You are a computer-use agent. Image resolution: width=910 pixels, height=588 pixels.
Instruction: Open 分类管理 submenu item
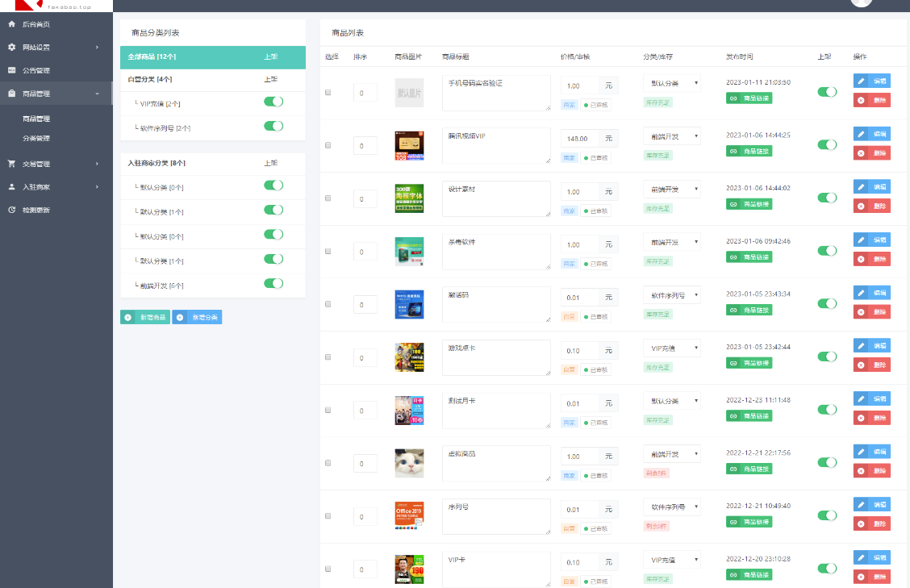coord(36,139)
